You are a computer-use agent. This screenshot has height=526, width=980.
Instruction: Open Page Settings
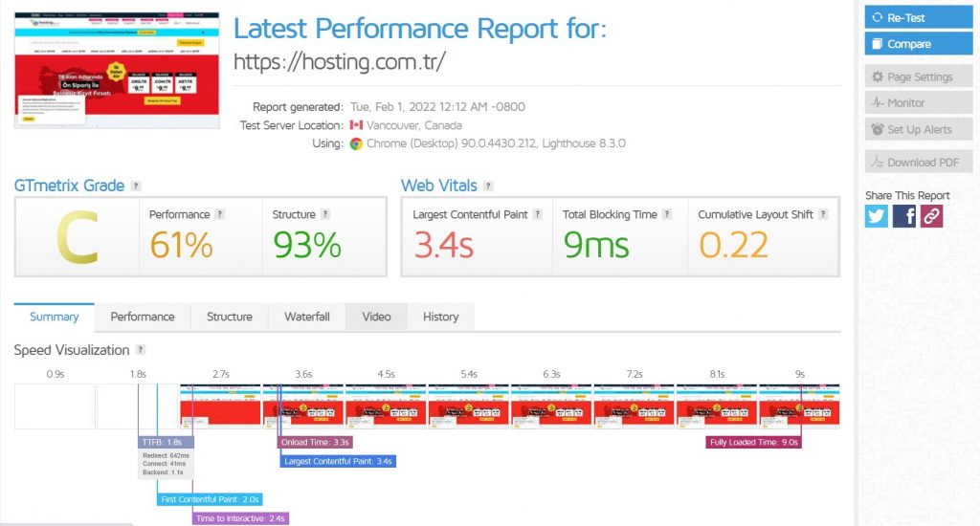click(x=919, y=77)
